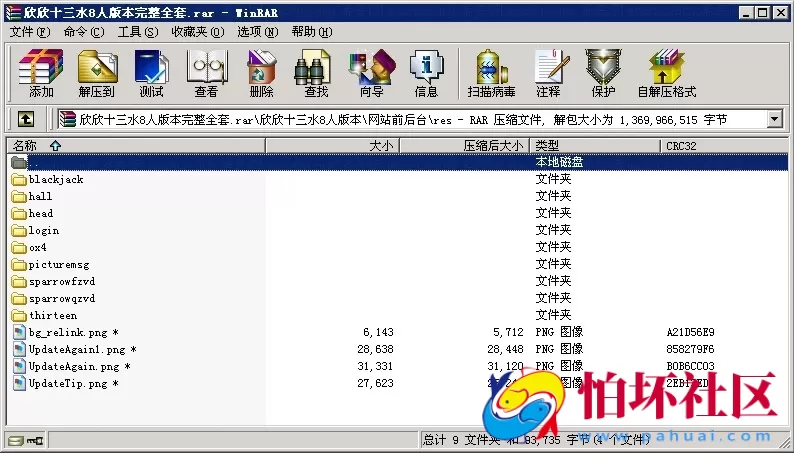Image resolution: width=794 pixels, height=453 pixels.
Task: Click size value 27,623
Action: (x=375, y=383)
